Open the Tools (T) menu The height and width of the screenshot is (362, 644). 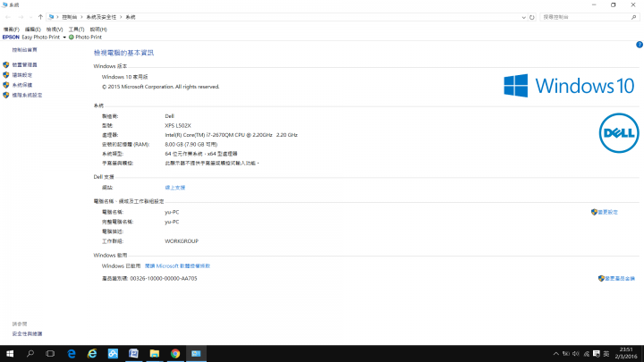[x=76, y=29]
